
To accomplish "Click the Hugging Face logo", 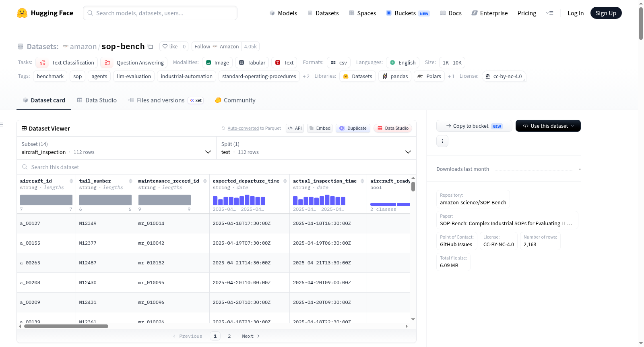I will [45, 13].
